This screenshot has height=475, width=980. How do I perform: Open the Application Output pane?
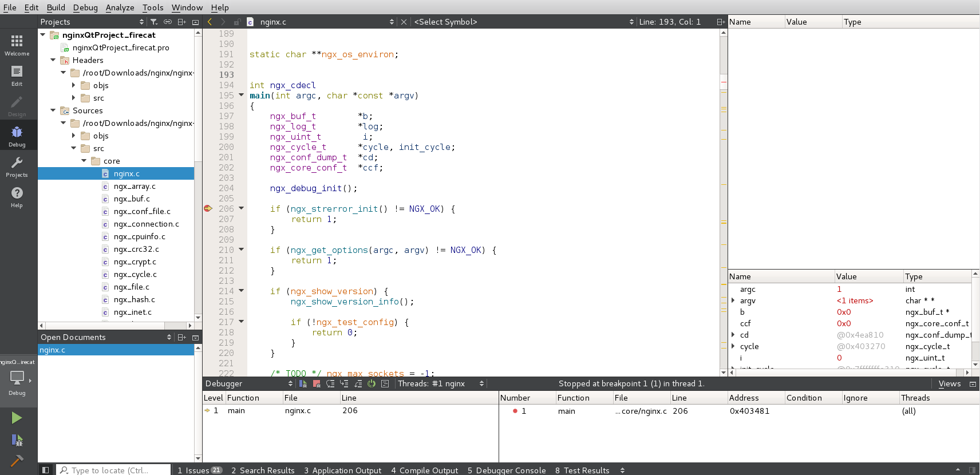(x=343, y=470)
